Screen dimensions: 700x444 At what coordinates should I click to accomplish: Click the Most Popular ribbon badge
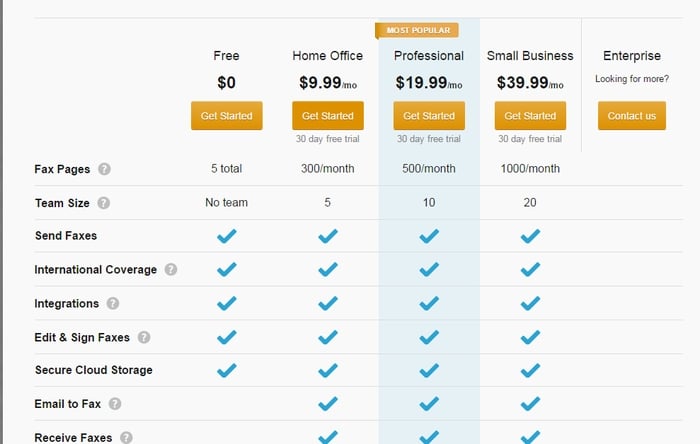click(x=417, y=30)
